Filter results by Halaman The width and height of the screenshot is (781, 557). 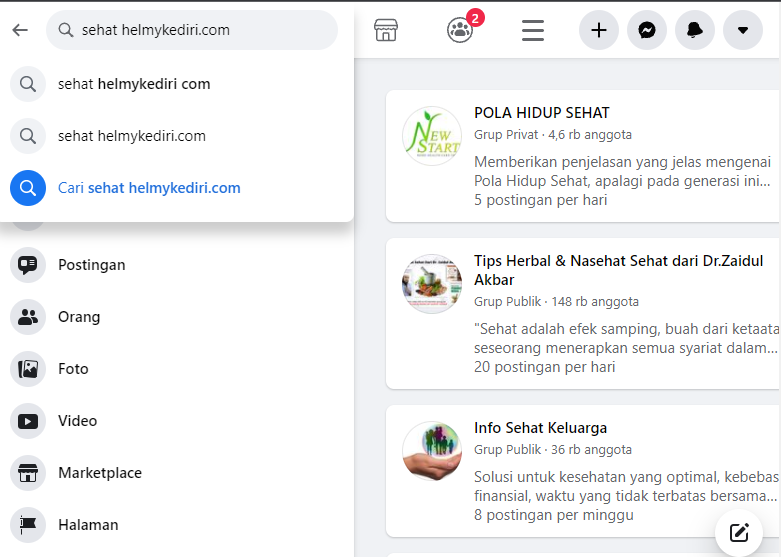pyautogui.click(x=177, y=525)
